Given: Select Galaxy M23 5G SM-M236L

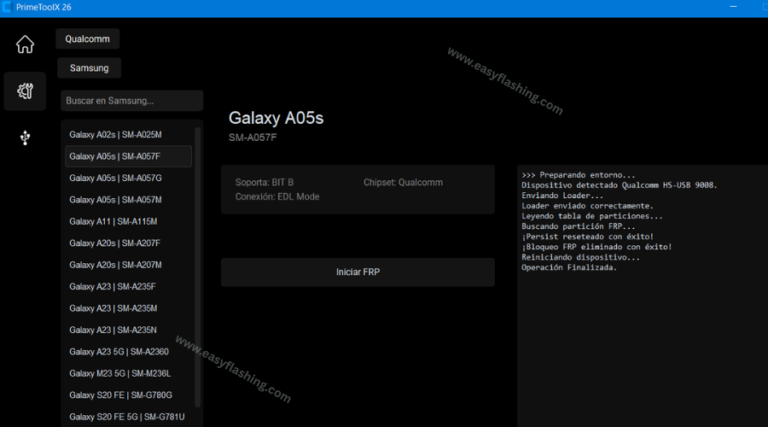Looking at the screenshot, I should [x=128, y=373].
